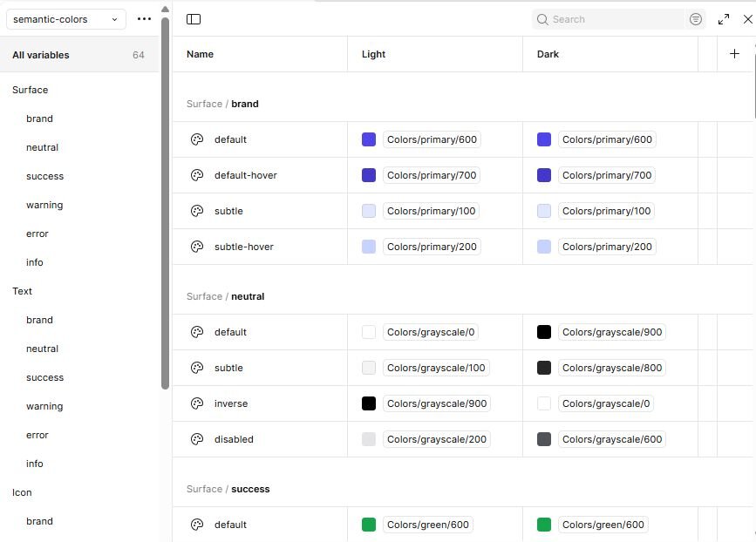The height and width of the screenshot is (542, 756).
Task: Expand the variables window to full size
Action: [x=723, y=19]
